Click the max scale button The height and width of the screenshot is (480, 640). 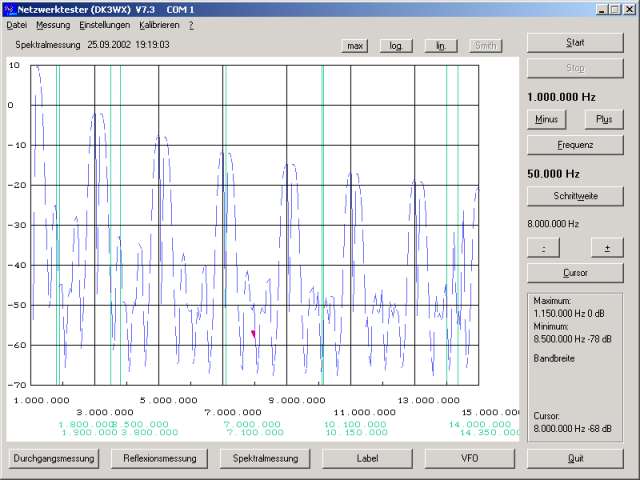point(355,46)
